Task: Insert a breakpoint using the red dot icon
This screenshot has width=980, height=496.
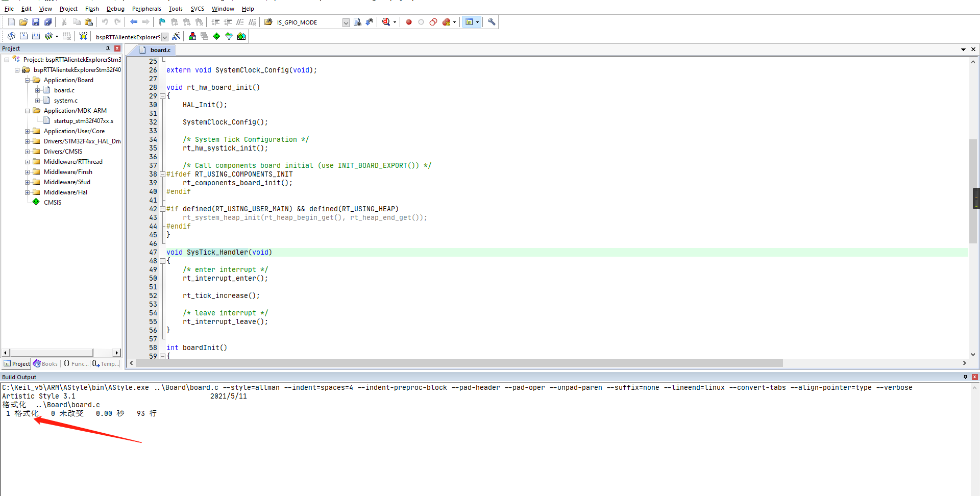Action: coord(409,22)
